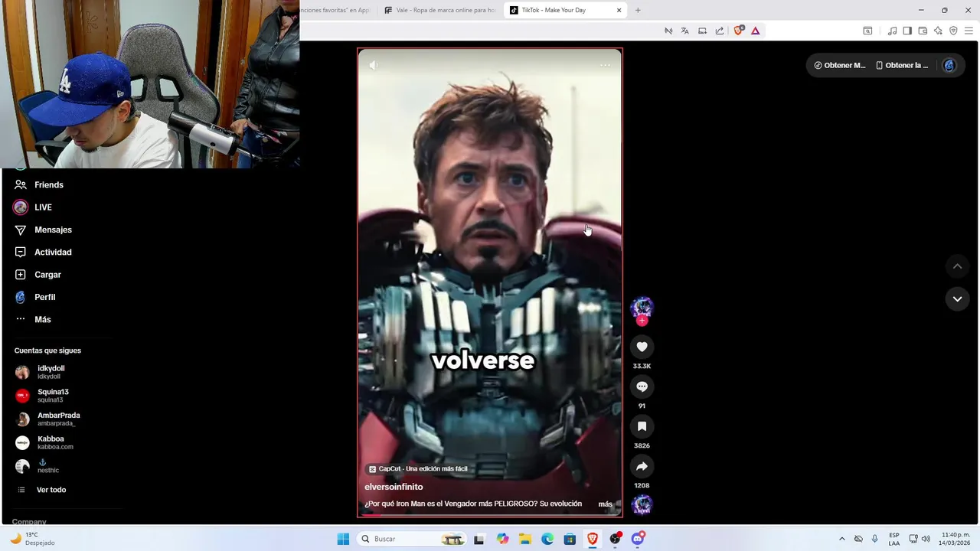This screenshot has height=551, width=980.
Task: Like the Iron Man video with heart icon
Action: (x=642, y=347)
